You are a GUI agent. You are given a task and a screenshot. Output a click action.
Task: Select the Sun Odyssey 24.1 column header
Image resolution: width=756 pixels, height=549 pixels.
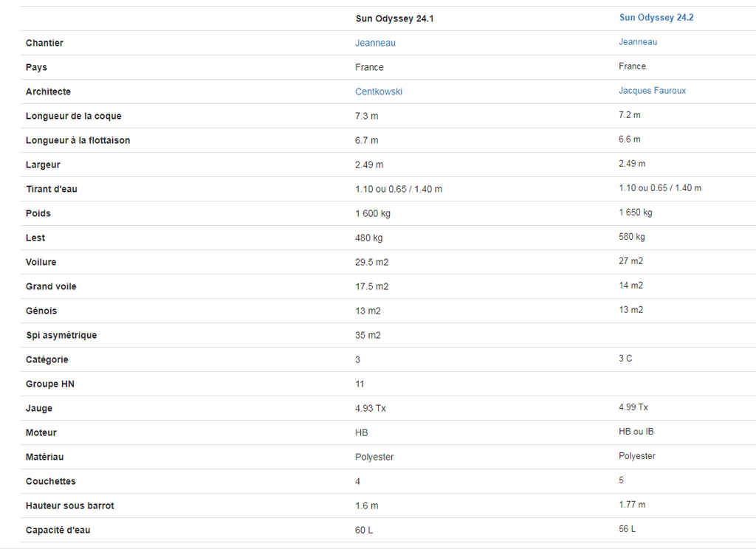(394, 18)
